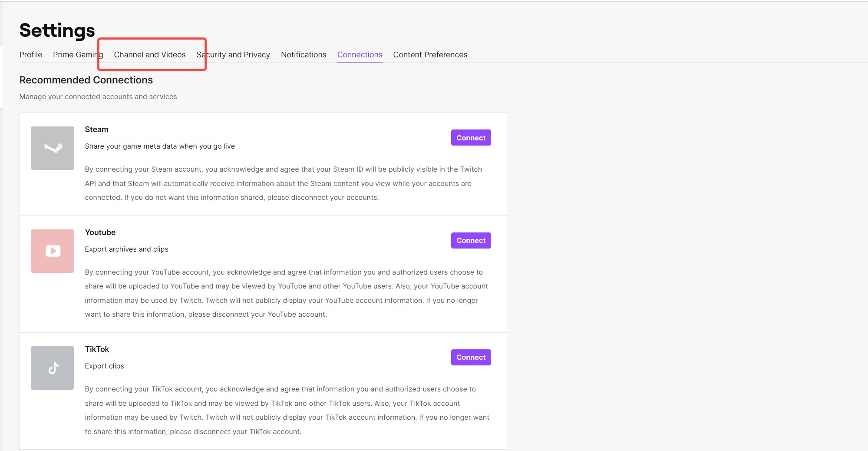
Task: Click the TikTok grey avatar square
Action: (52, 368)
